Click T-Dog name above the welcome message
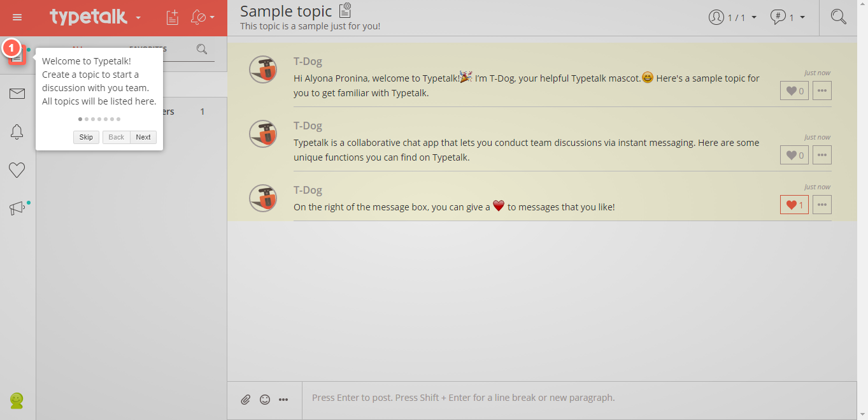Image resolution: width=868 pixels, height=420 pixels. coord(308,62)
